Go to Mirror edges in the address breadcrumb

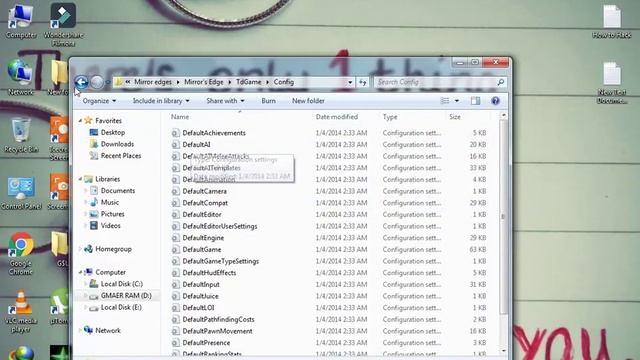153,82
